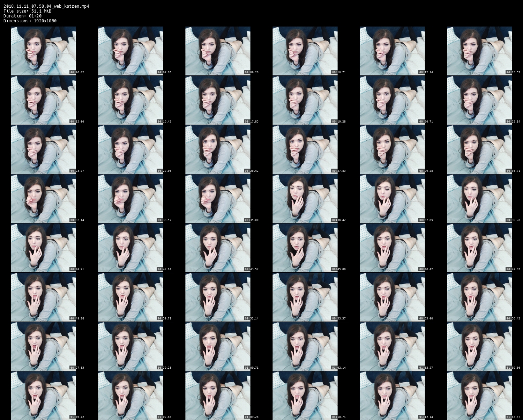Pick the thumbnail marked 01:00.71

pos(218,346)
